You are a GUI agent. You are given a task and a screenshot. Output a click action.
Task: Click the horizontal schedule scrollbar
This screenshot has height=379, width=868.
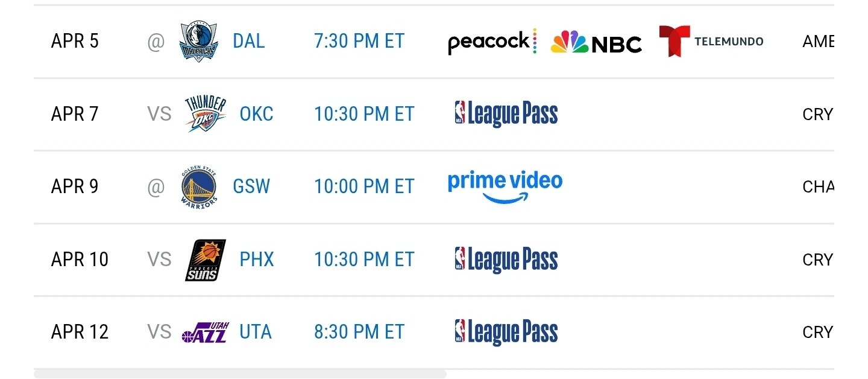pyautogui.click(x=240, y=374)
